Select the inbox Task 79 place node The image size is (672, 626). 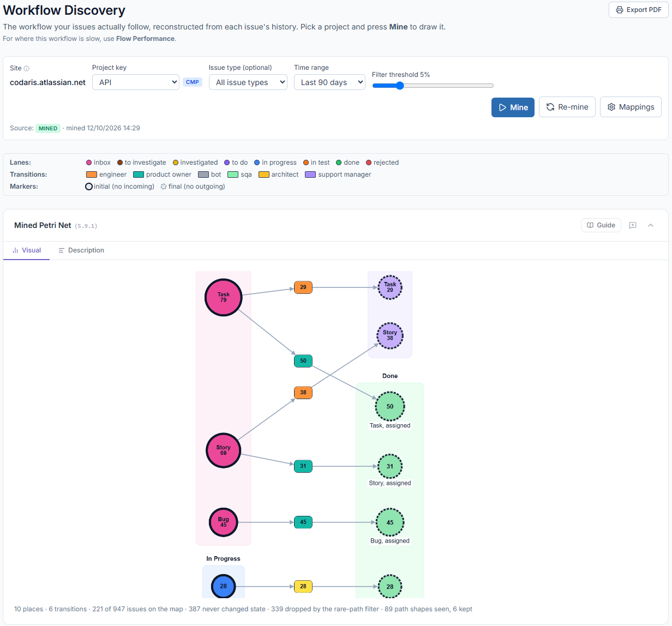point(224,297)
